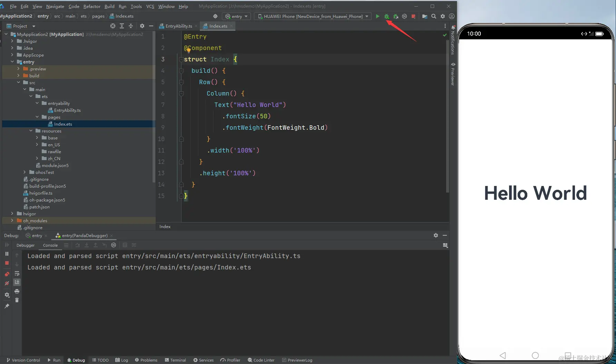Expand all items in Project tree
Screen dimensions: 616x364
tap(122, 26)
